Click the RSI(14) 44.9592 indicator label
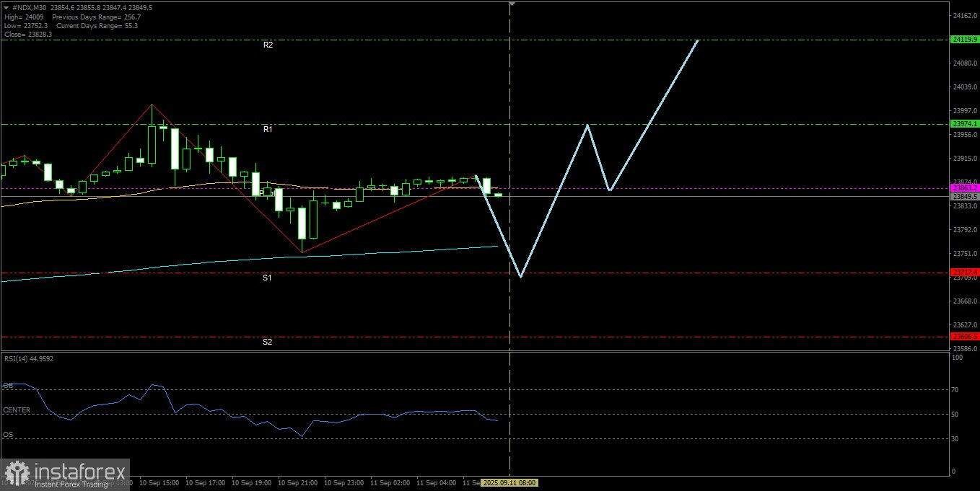Image resolution: width=980 pixels, height=491 pixels. [28, 358]
